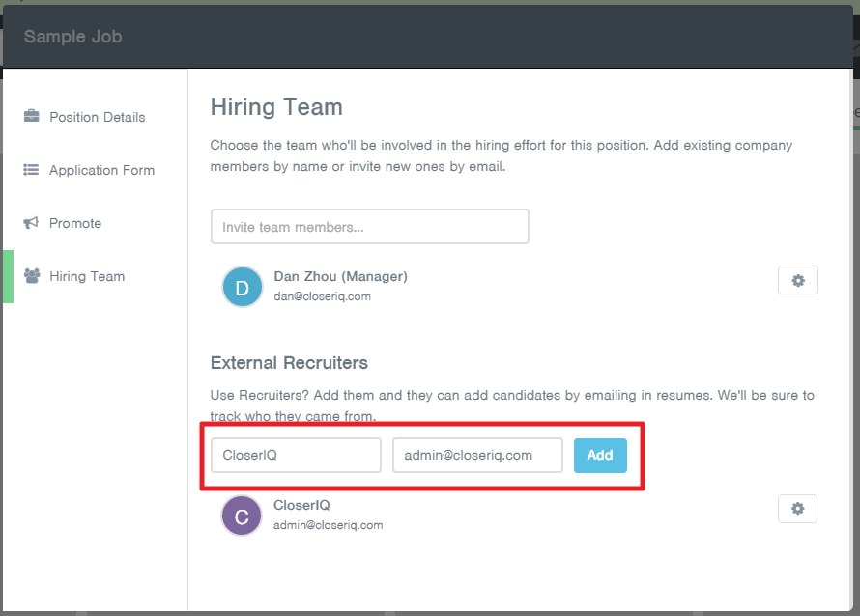Click Dan Zhou's blue "D" avatar
The height and width of the screenshot is (616, 860).
pos(243,287)
